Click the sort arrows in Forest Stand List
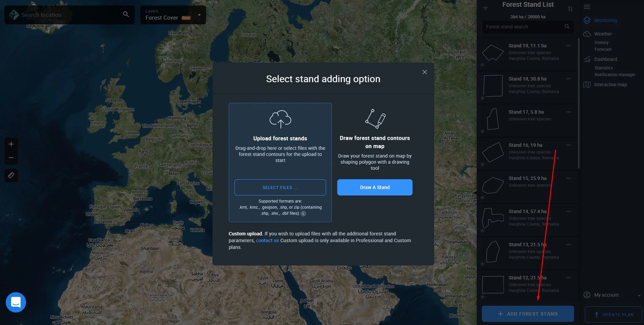The image size is (644, 325). [570, 9]
